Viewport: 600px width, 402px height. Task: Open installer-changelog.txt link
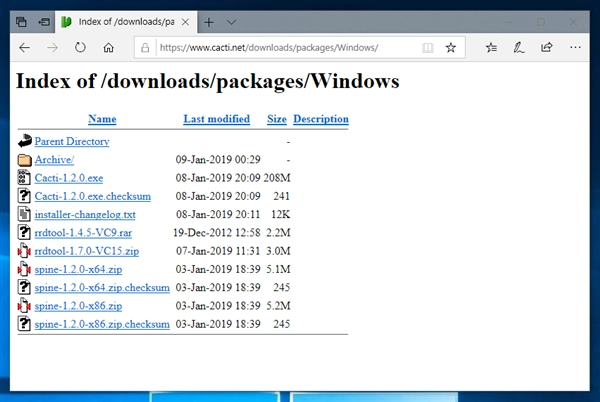[x=85, y=215]
